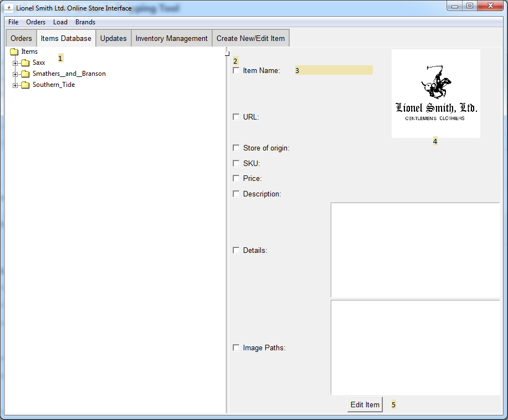Check the Details checkbox
This screenshot has width=508, height=420.
coord(236,250)
